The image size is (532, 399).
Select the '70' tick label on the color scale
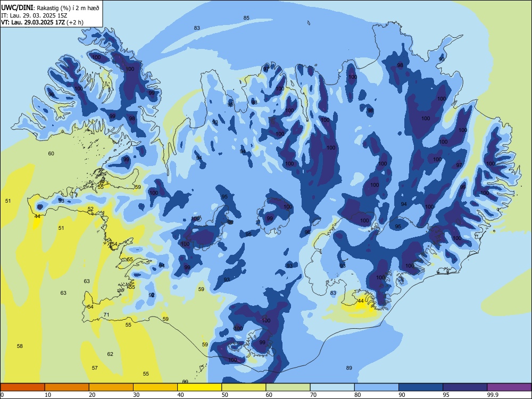pos(313,395)
